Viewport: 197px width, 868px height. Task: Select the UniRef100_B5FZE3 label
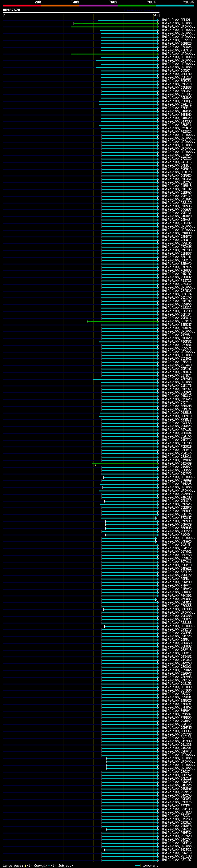coord(177,78)
